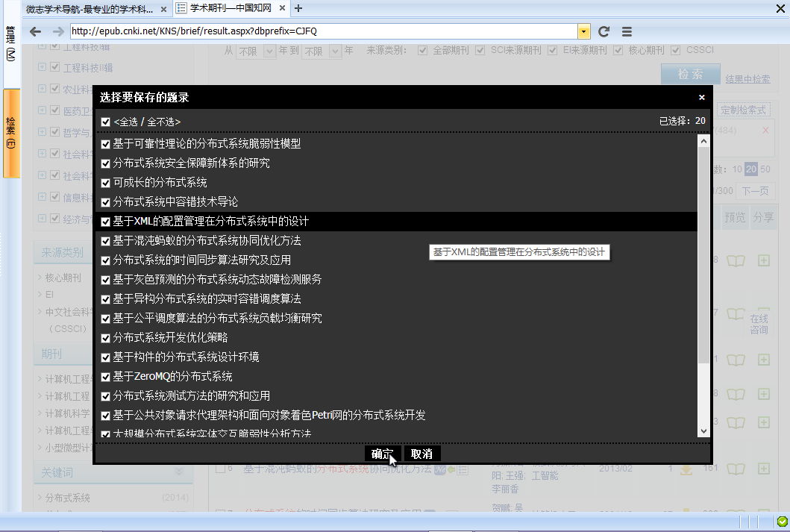
Task: Filter by 核心期刊 in 来源类别
Action: coord(63,278)
